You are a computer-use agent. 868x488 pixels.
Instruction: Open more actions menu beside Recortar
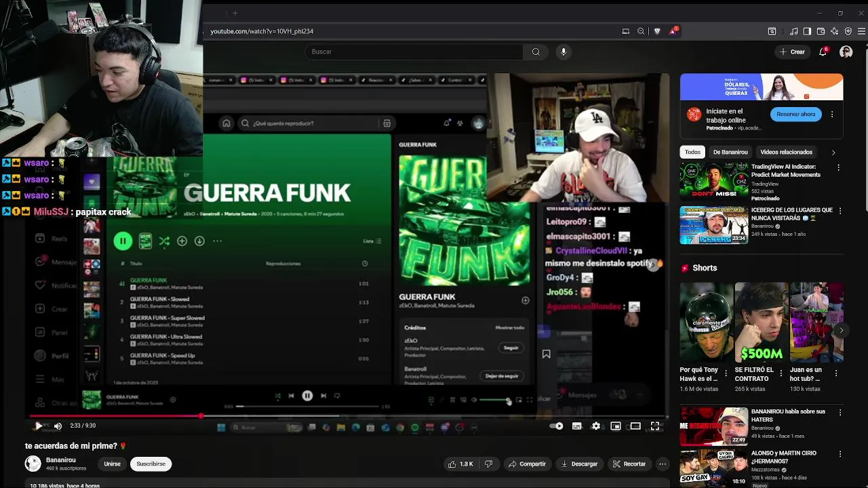click(663, 464)
